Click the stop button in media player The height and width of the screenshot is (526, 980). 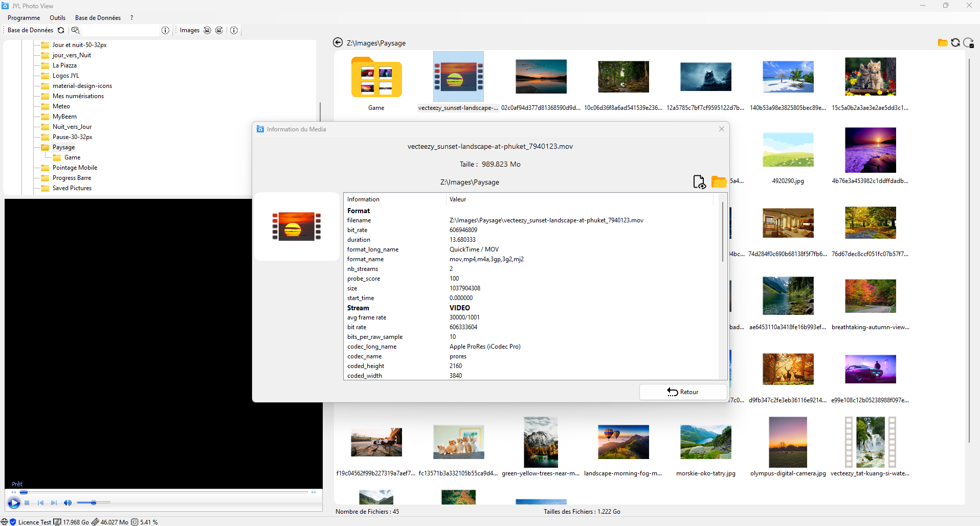click(27, 503)
